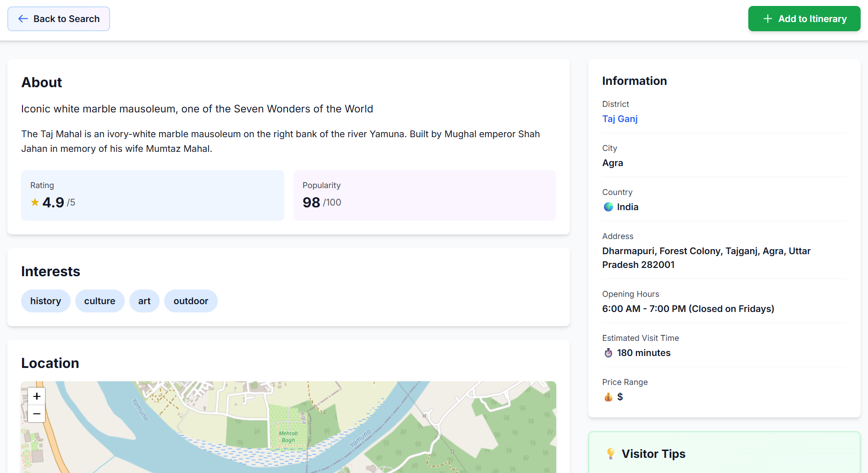Click the Agra city value
This screenshot has height=473, width=868.
[x=613, y=163]
